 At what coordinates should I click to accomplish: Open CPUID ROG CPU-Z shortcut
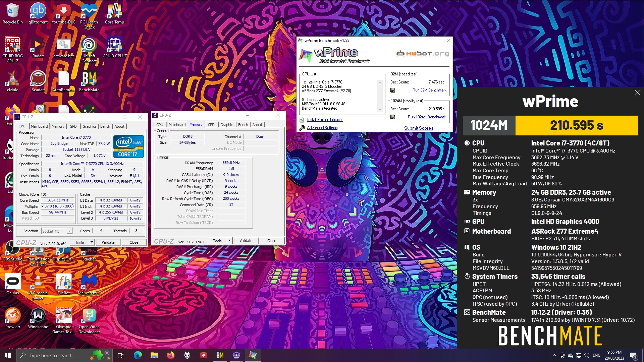click(13, 49)
